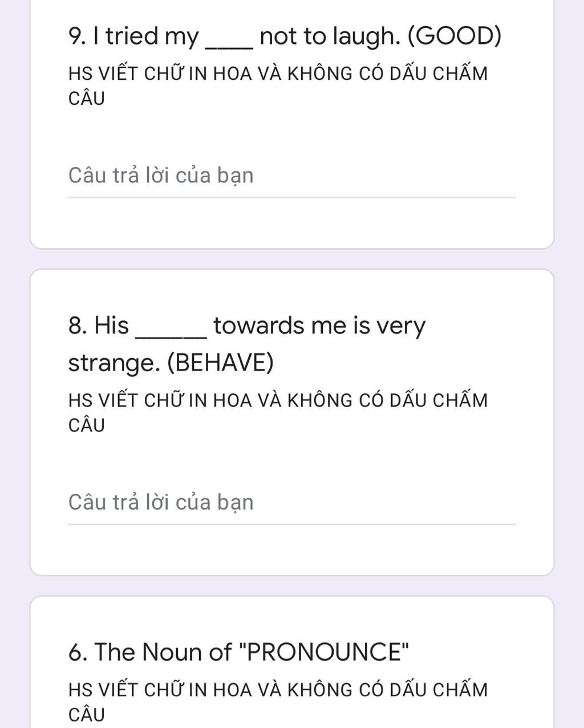Click the quoted word PRONOUNCE in question 6

click(x=326, y=652)
